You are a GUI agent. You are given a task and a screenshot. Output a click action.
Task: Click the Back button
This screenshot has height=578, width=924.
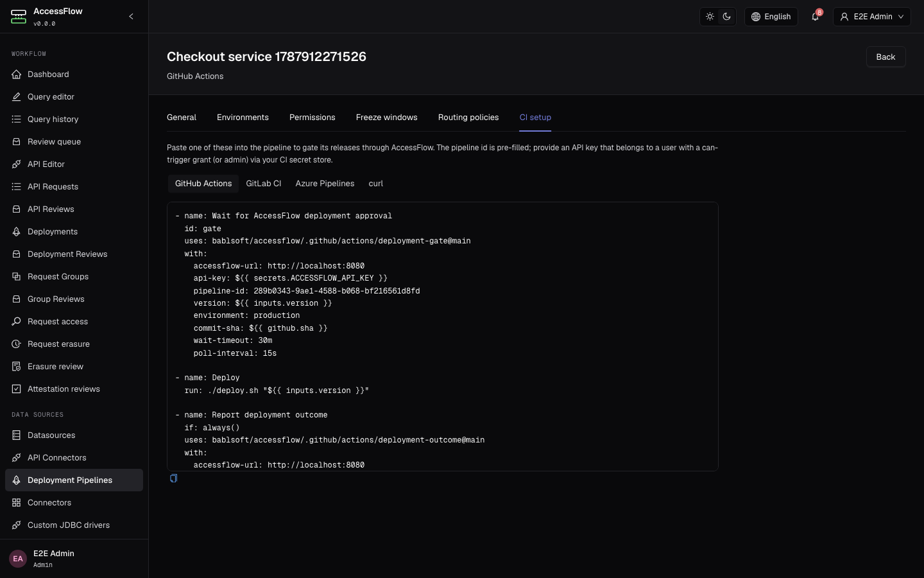click(x=886, y=57)
